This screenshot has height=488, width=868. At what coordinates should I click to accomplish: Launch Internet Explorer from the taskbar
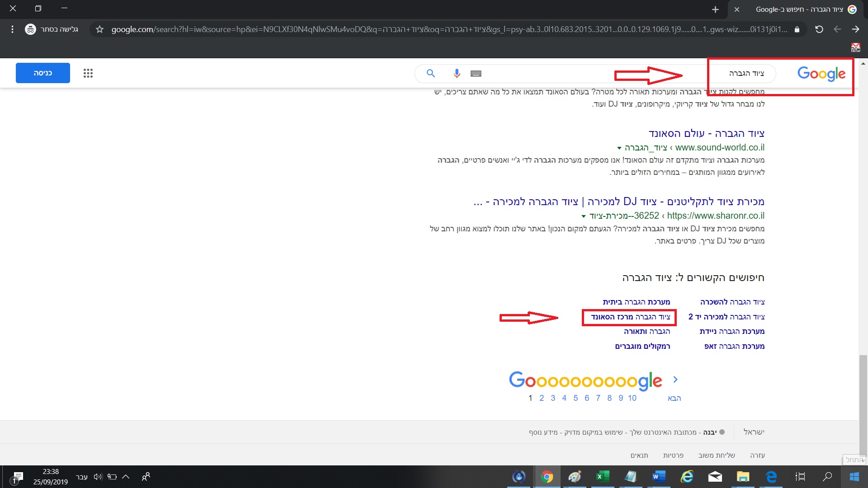pyautogui.click(x=687, y=477)
